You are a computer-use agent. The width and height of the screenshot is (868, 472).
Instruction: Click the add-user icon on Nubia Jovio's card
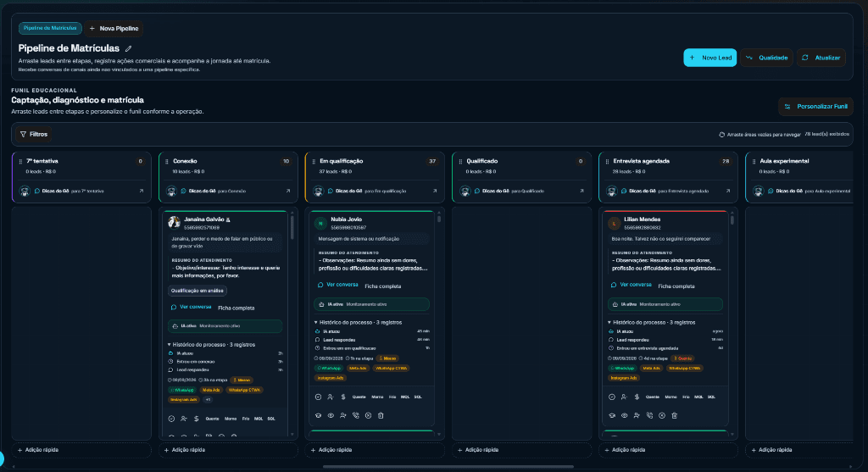[x=343, y=415]
